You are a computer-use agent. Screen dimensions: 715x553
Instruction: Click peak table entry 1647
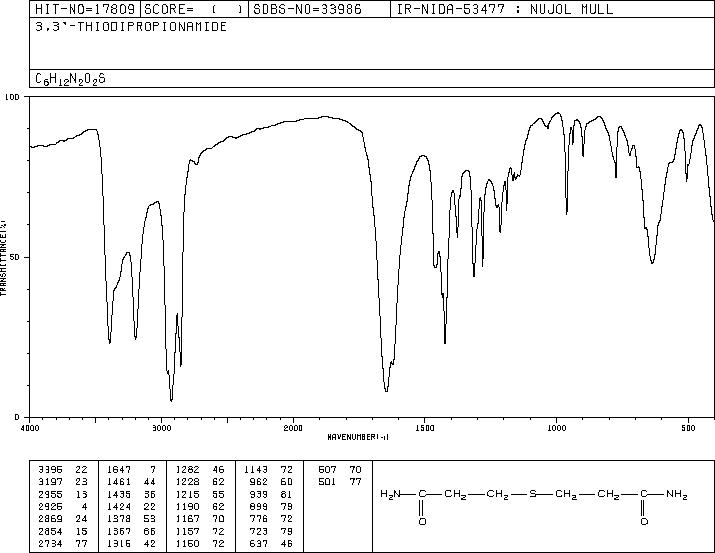pyautogui.click(x=119, y=470)
